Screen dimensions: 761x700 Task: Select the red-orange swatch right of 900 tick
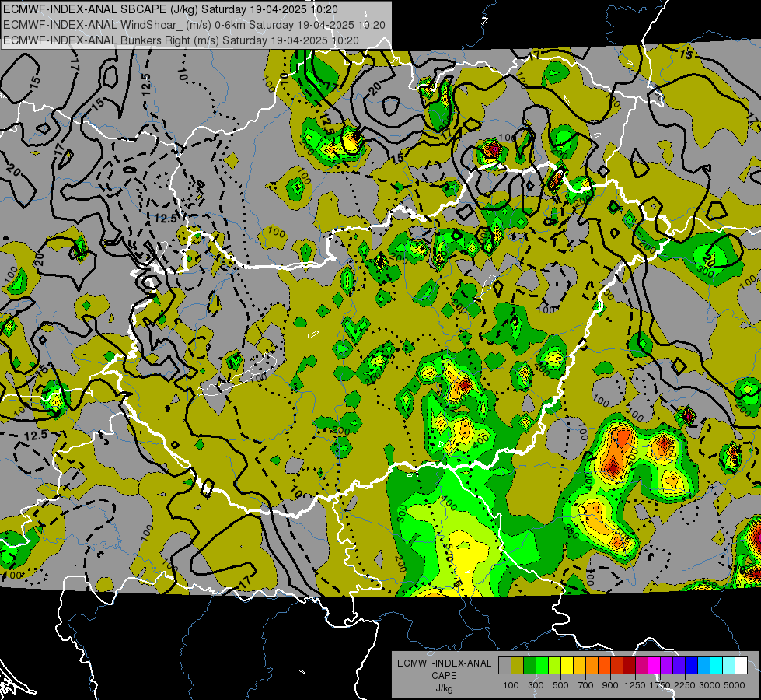click(604, 666)
